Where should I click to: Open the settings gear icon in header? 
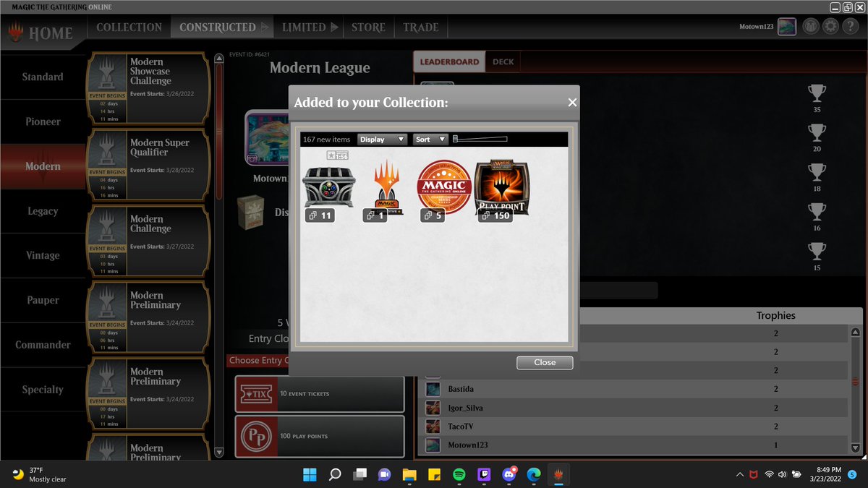click(x=830, y=27)
